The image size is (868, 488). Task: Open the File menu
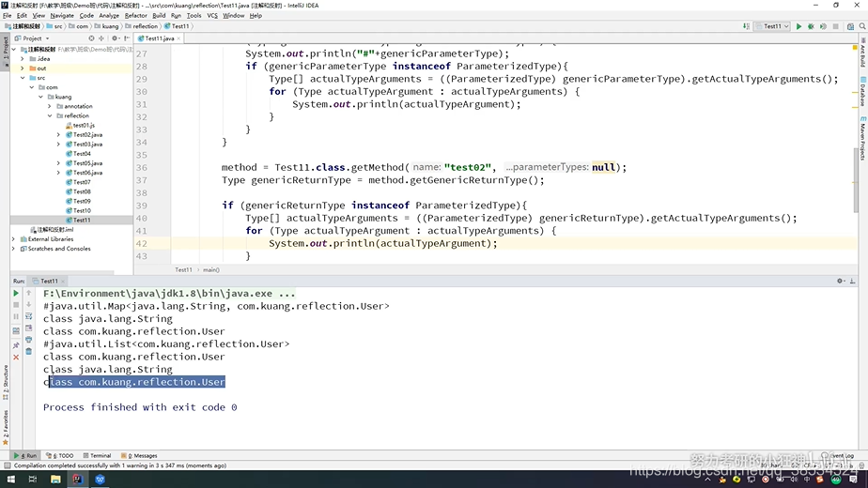click(x=7, y=16)
